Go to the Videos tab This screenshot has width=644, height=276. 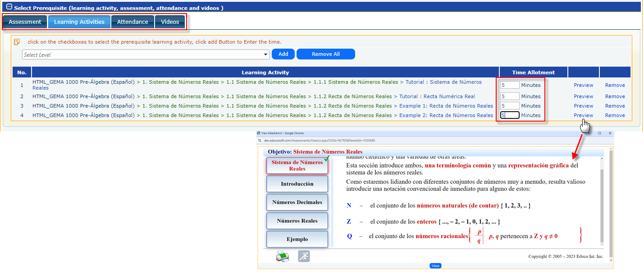pyautogui.click(x=170, y=22)
